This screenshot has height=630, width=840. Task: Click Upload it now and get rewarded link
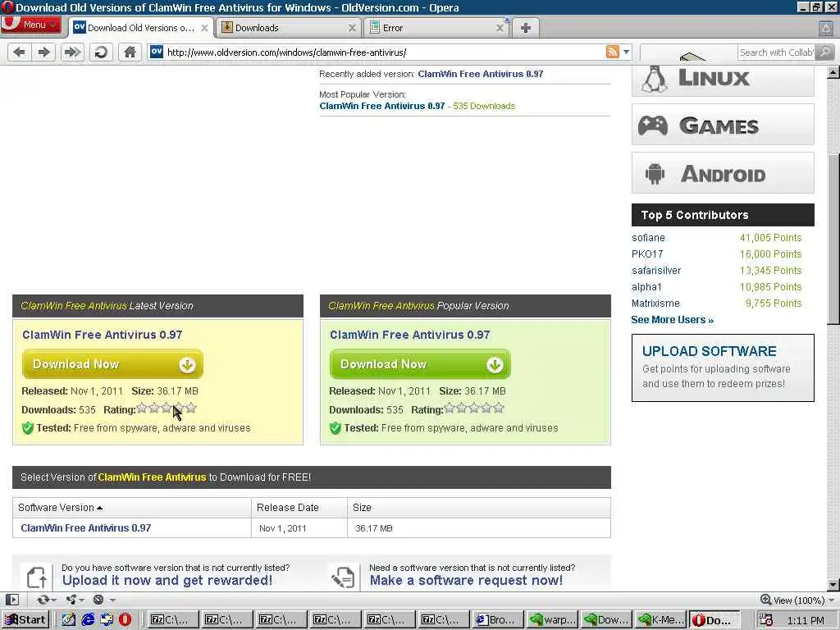click(167, 580)
